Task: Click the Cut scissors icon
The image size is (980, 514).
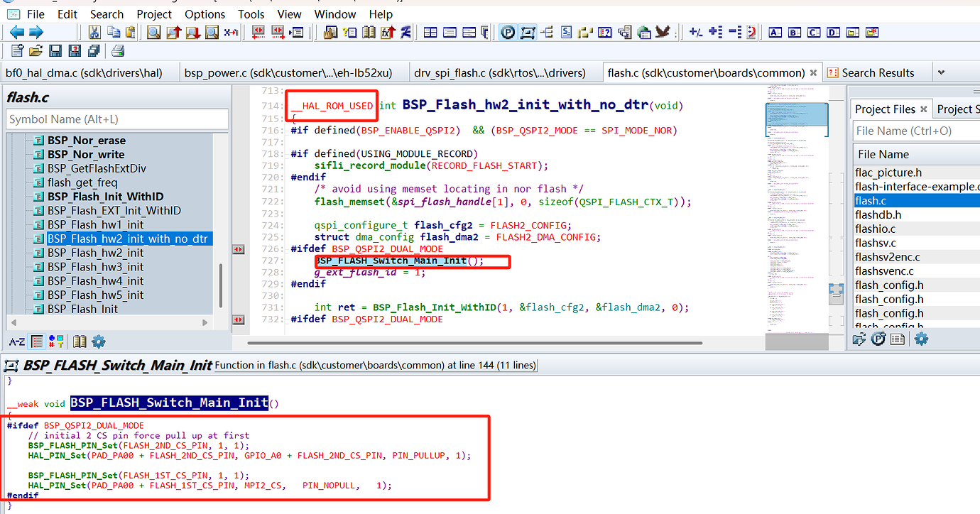Action: 94,32
